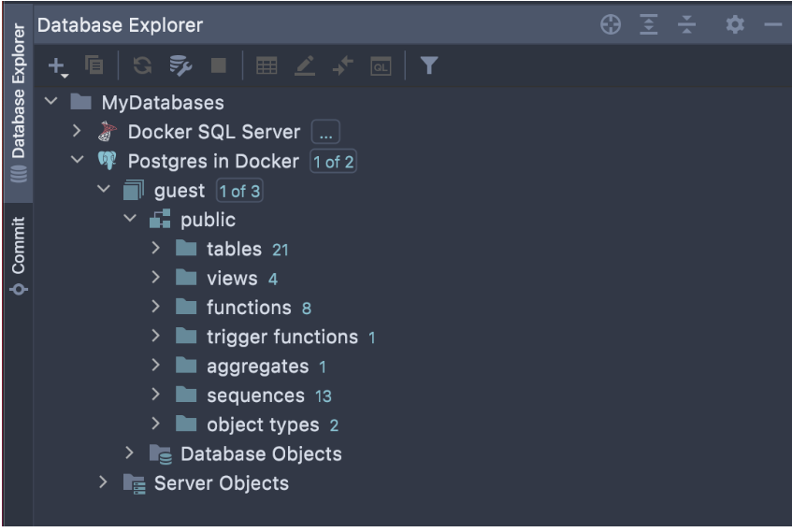Click the public schema icon

tap(160, 220)
